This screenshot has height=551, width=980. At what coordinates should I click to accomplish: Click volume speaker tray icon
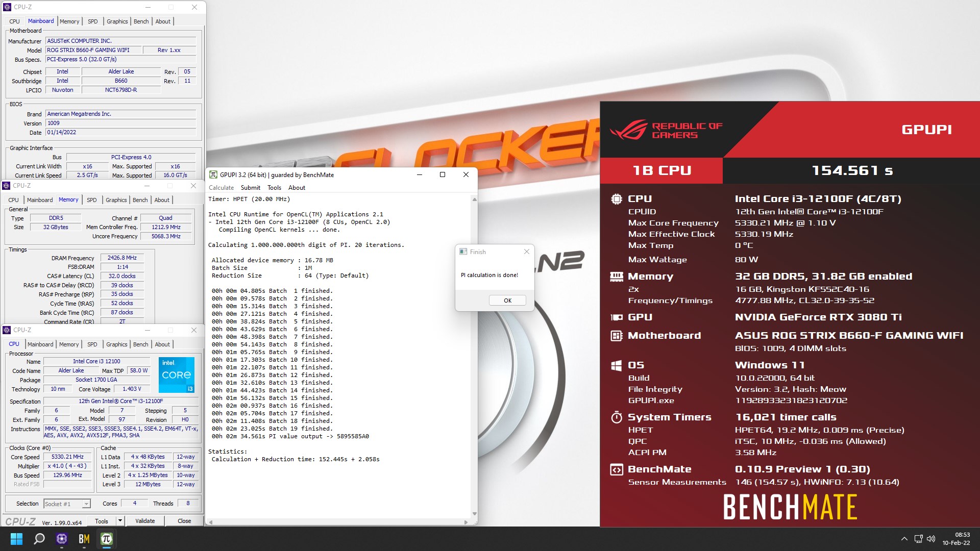click(x=931, y=539)
